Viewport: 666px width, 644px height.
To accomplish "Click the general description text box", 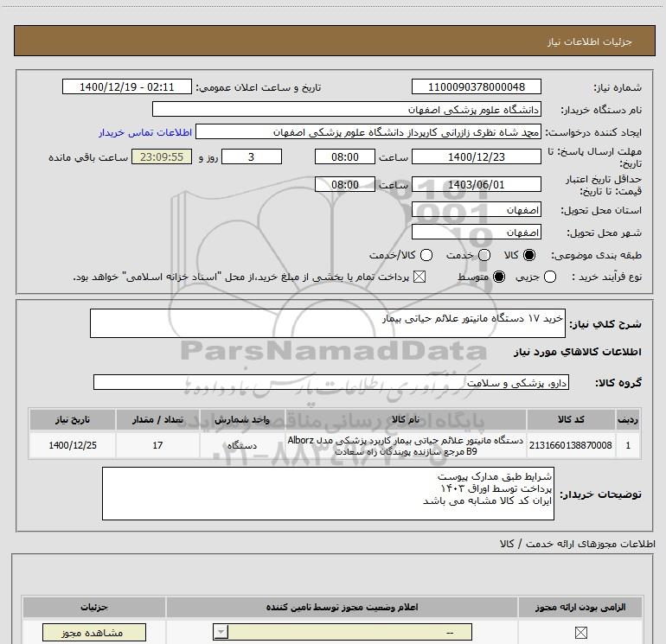I will (328, 323).
